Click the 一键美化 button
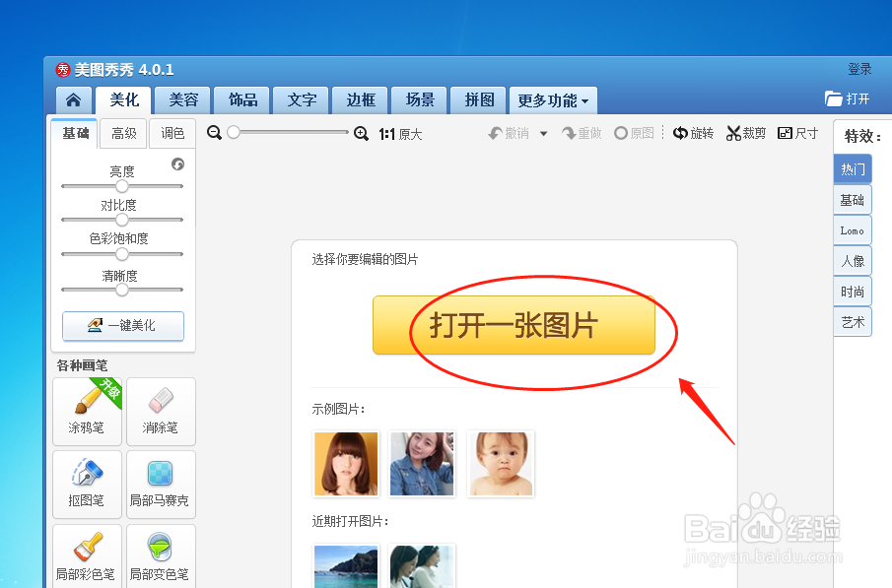892x588 pixels. [123, 326]
